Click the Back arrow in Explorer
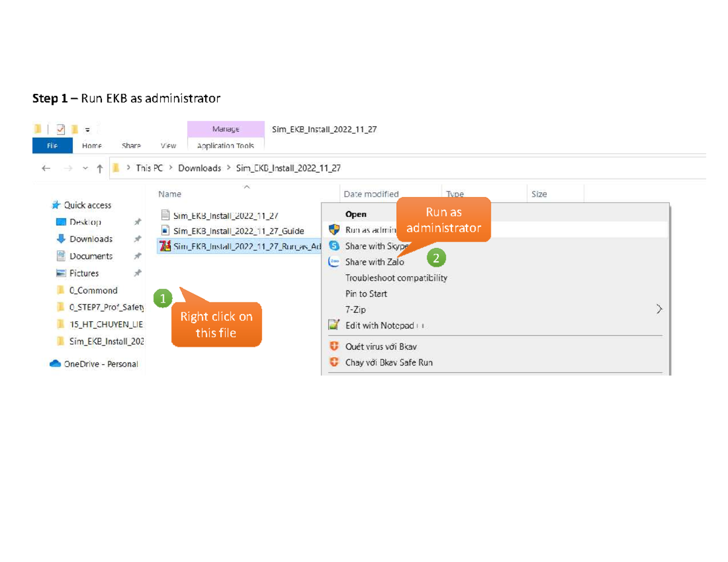Screen dimensions: 728x562 tap(46, 169)
